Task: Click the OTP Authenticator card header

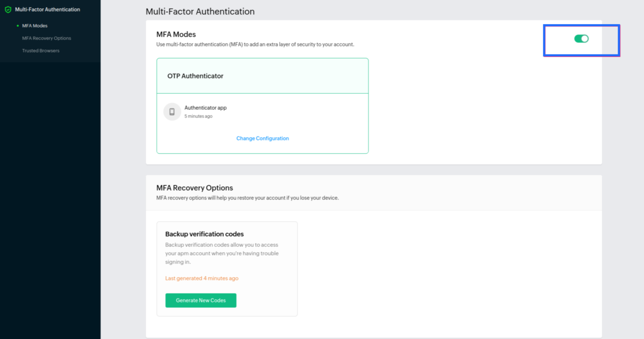Action: click(195, 76)
